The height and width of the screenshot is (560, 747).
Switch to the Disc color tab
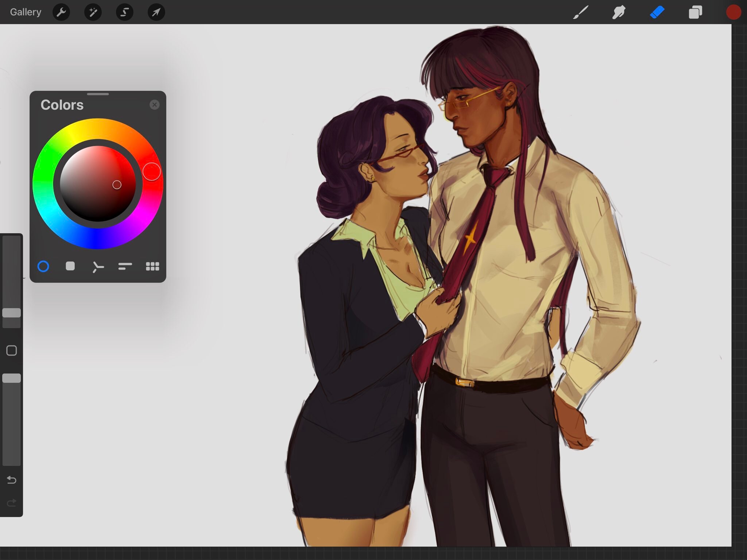coord(43,267)
